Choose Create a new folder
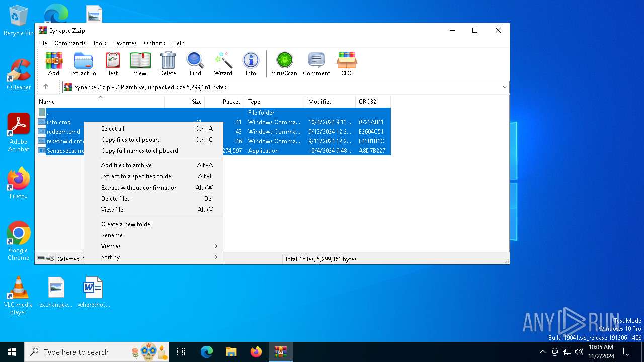The image size is (644, 362). (153, 224)
